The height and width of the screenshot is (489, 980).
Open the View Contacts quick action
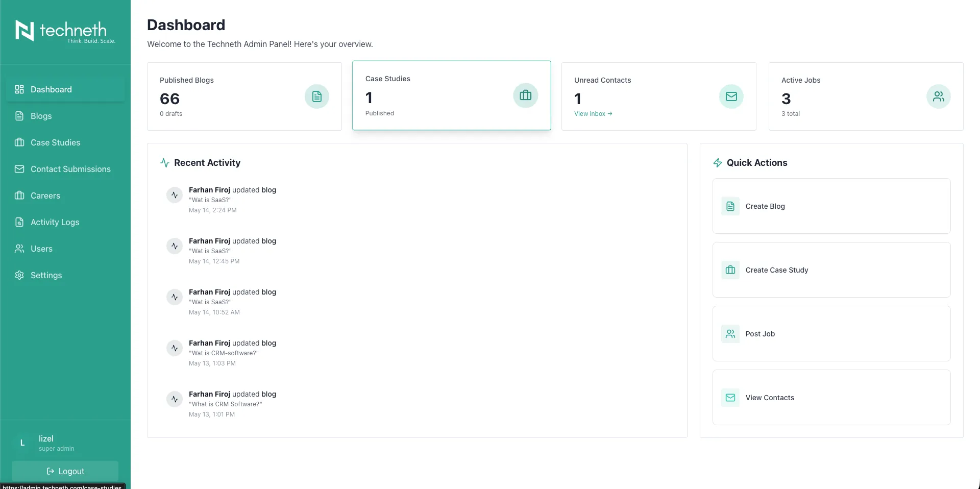tap(831, 398)
